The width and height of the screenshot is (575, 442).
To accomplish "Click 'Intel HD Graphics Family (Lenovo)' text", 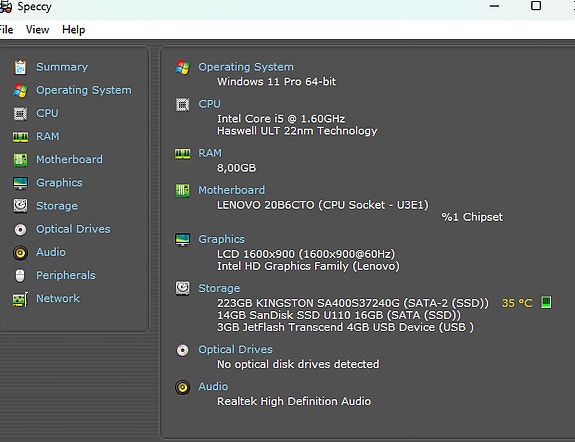I will 308,266.
